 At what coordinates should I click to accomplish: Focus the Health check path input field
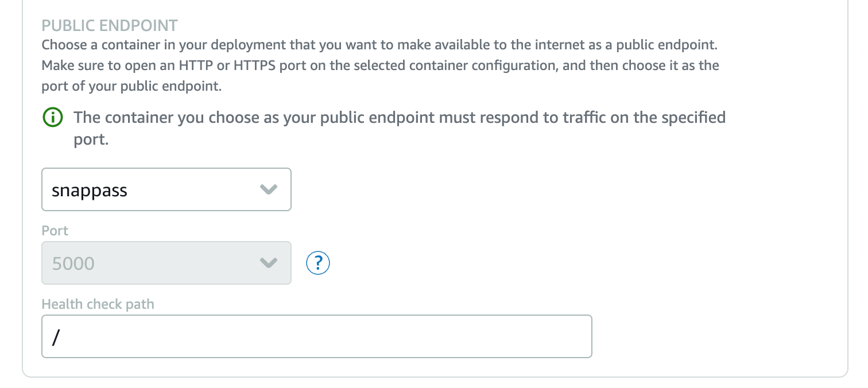317,336
